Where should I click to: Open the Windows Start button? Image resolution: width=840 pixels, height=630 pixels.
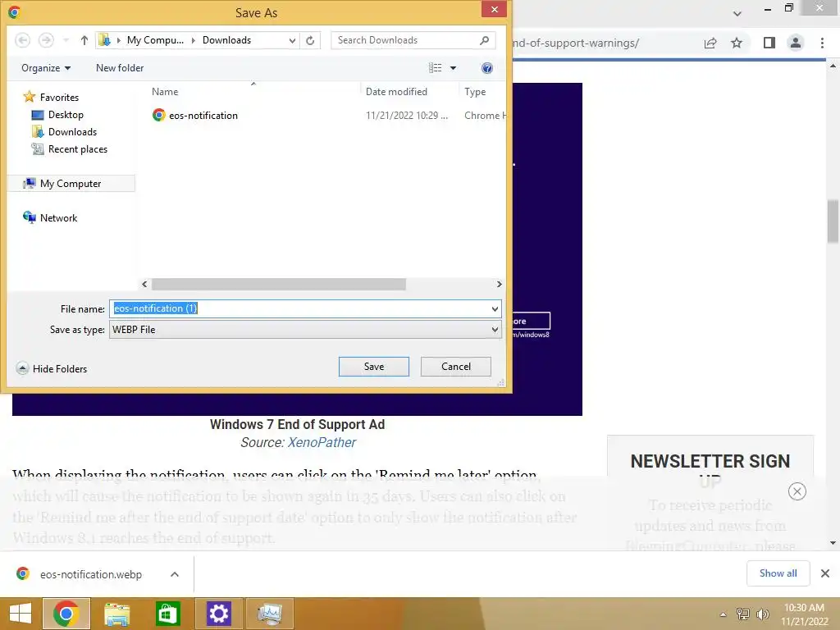pos(21,614)
